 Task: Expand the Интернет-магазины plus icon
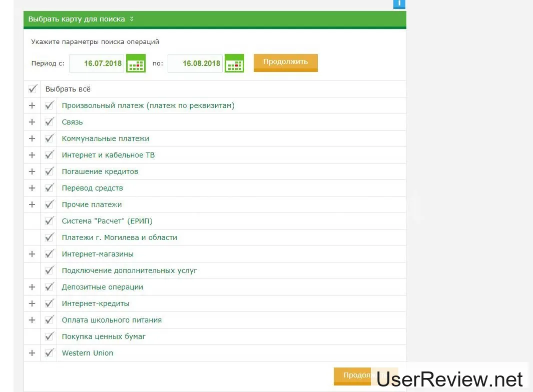pyautogui.click(x=32, y=254)
